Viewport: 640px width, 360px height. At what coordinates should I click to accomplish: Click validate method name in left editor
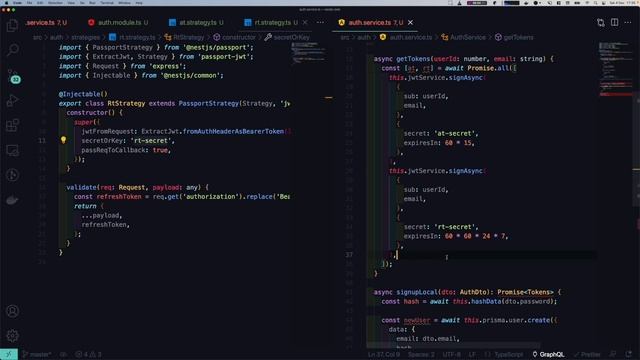[81, 187]
